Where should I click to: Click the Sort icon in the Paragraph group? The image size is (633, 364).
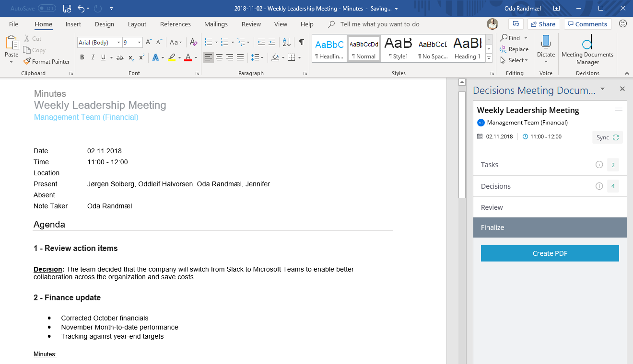(286, 42)
